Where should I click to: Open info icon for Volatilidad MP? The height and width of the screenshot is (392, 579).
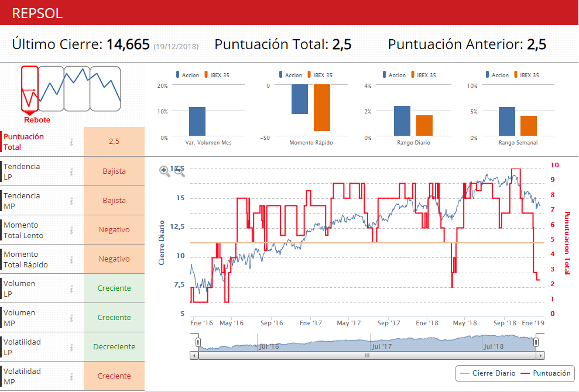point(71,376)
